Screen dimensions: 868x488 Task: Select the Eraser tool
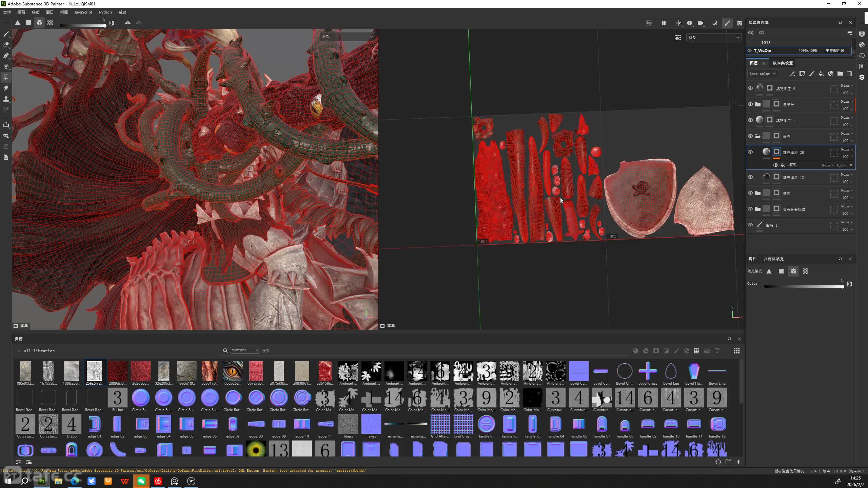[x=6, y=45]
